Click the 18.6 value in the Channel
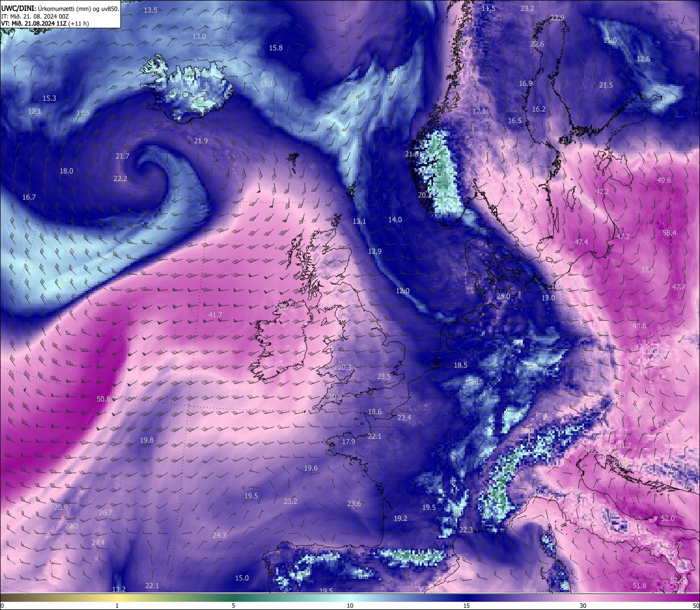This screenshot has width=700, height=610. pyautogui.click(x=375, y=412)
